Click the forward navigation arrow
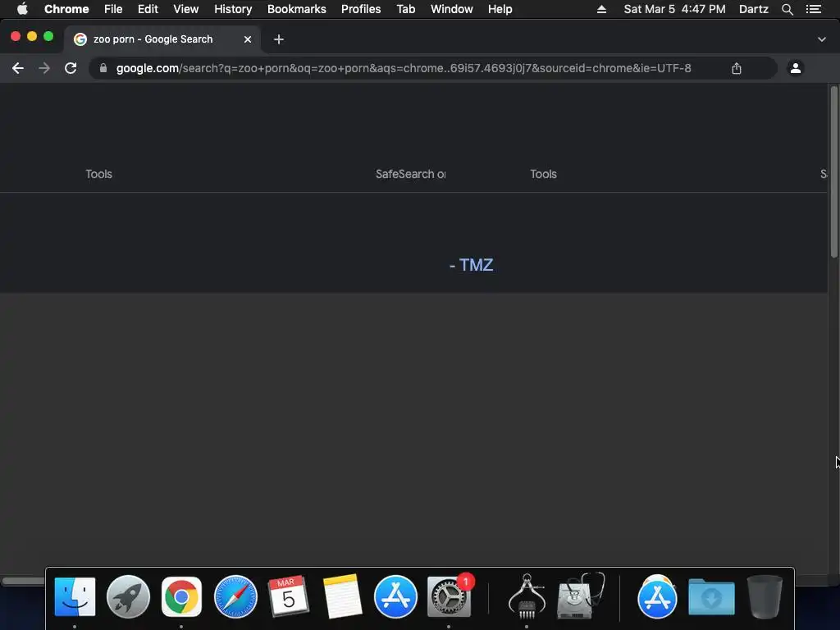Screen dimensions: 840x630 pyautogui.click(x=44, y=68)
